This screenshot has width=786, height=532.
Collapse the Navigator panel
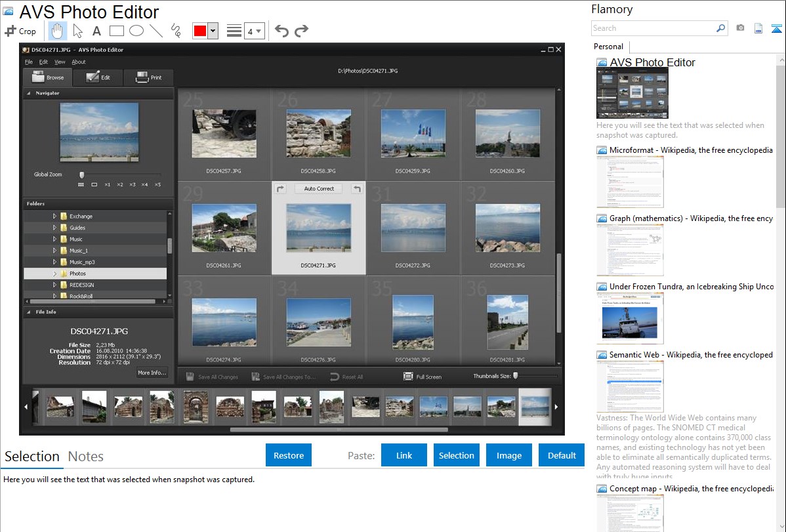tap(29, 93)
